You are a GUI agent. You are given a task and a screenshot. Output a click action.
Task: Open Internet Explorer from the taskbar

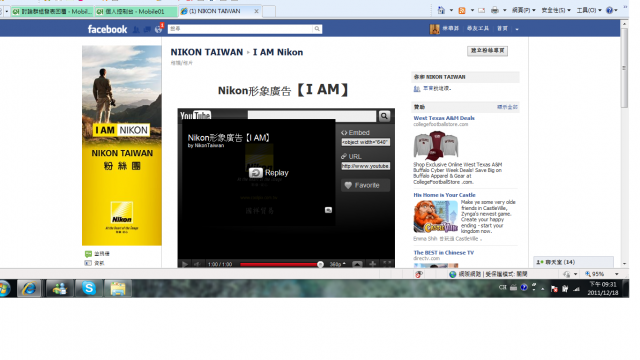29,289
